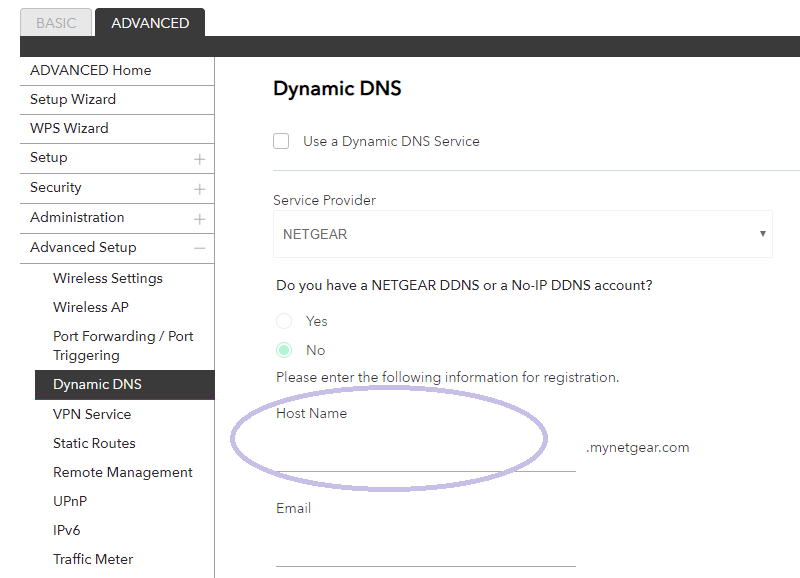Open Static Routes page
Viewport: 800px width, 578px height.
coord(94,443)
